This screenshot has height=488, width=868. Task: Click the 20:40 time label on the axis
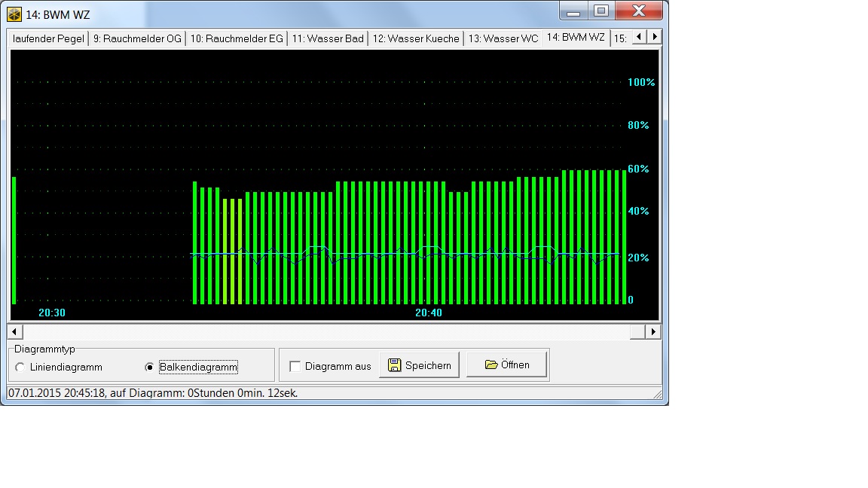tap(429, 313)
